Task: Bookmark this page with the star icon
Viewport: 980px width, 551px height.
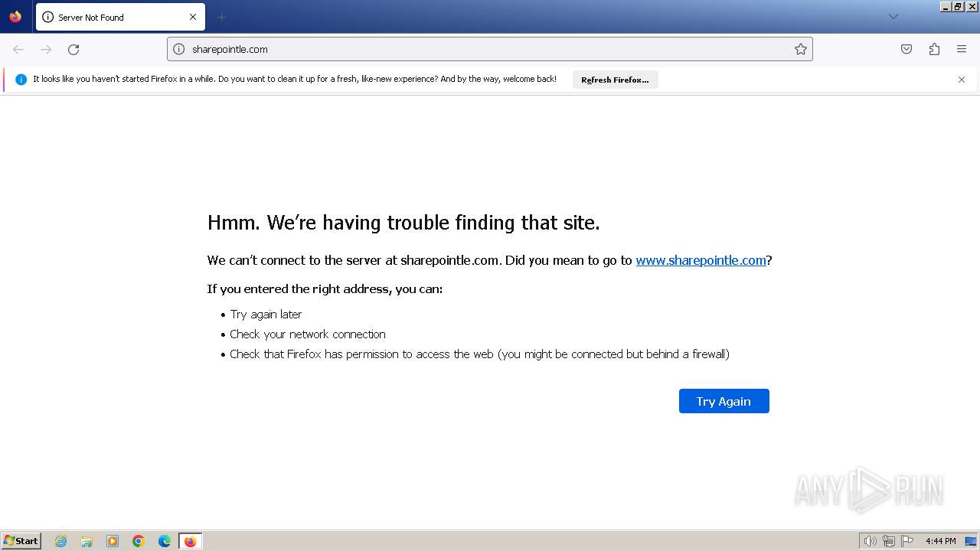Action: [x=800, y=49]
